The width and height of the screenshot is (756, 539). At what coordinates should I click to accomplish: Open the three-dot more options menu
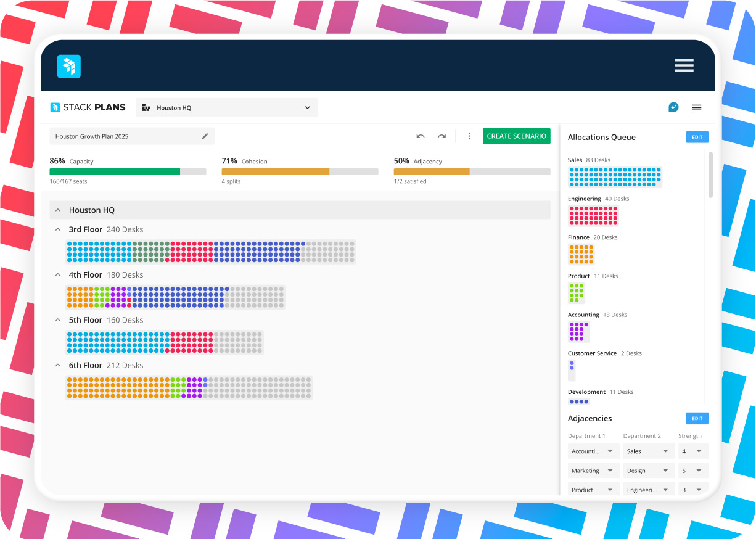[x=469, y=136]
